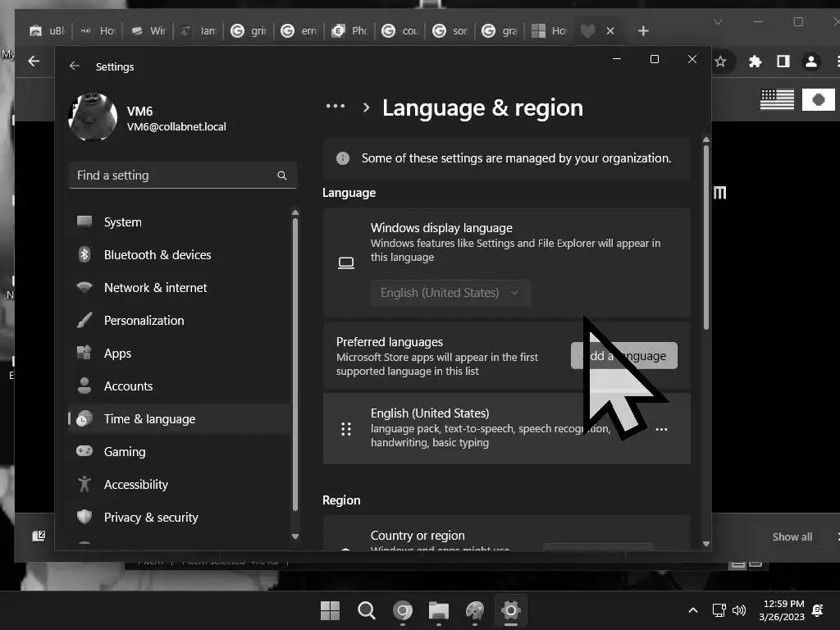
Task: Click the info icon in organization notice
Action: point(343,158)
